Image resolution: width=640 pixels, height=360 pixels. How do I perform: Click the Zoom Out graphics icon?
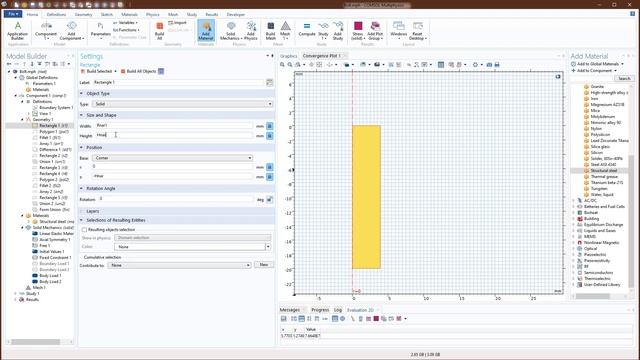tap(290, 64)
